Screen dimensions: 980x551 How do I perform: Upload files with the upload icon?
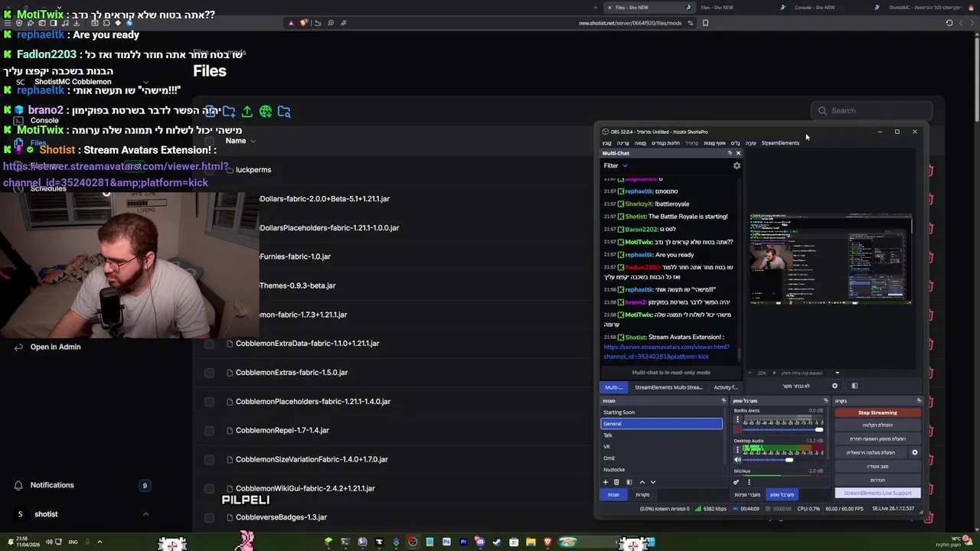[247, 112]
